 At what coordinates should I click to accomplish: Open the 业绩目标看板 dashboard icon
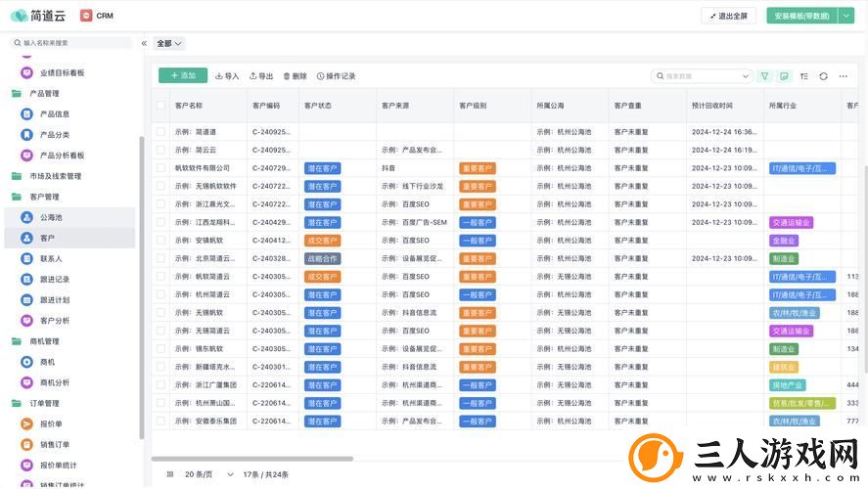tap(26, 72)
